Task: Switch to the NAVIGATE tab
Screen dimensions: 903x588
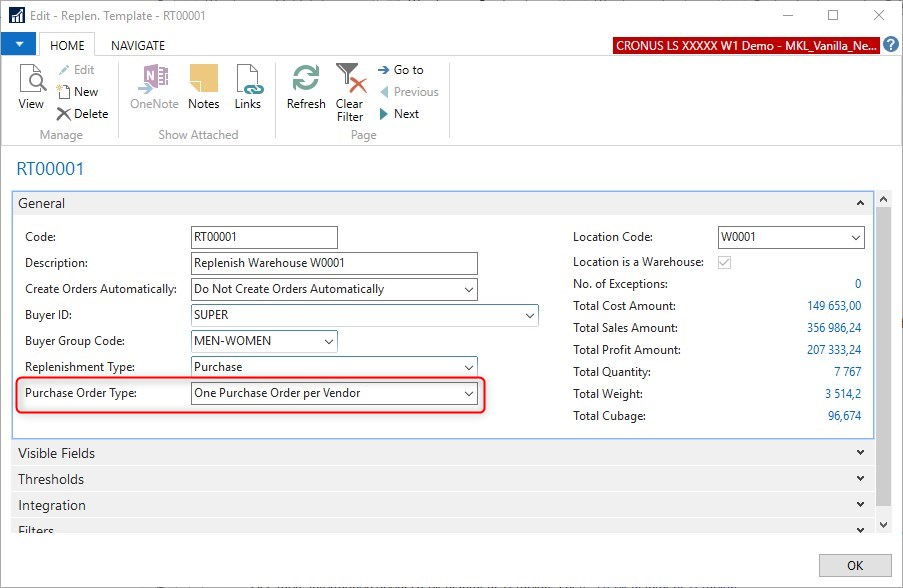Action: coord(138,45)
